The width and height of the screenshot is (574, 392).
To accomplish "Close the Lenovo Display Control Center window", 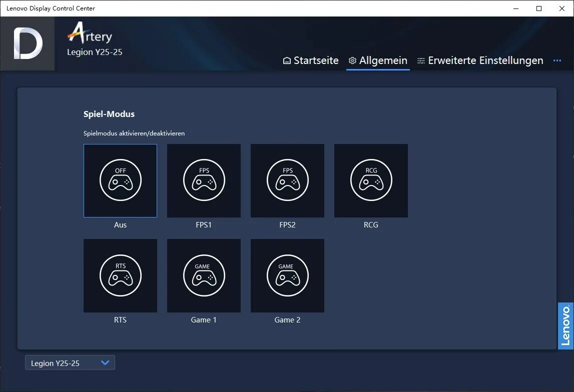I will (562, 8).
